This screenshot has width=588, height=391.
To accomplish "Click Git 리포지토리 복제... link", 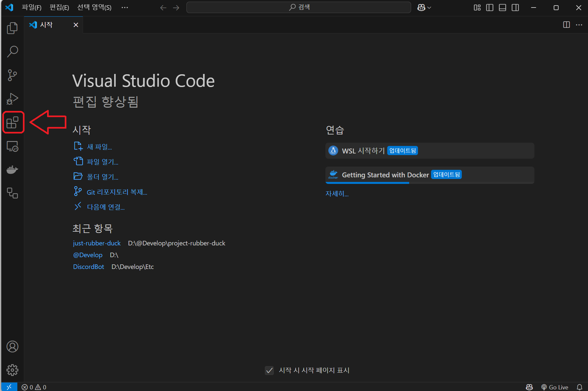I will (117, 192).
